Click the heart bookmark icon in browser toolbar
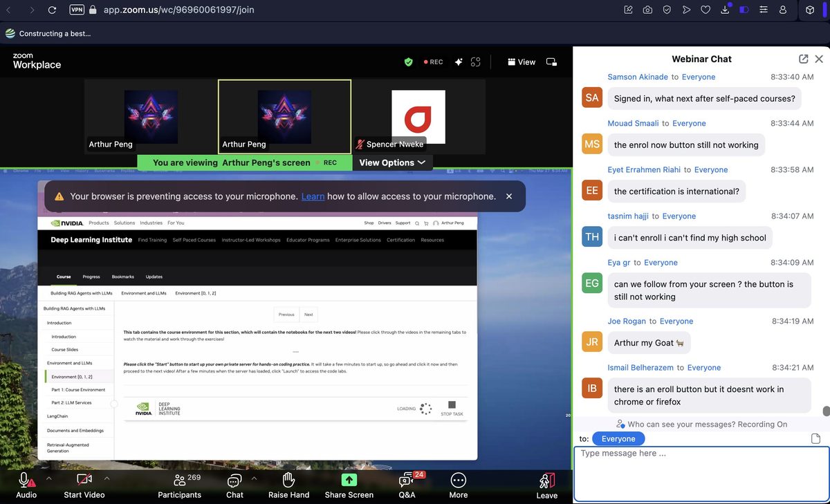This screenshot has width=830, height=504. [705, 10]
